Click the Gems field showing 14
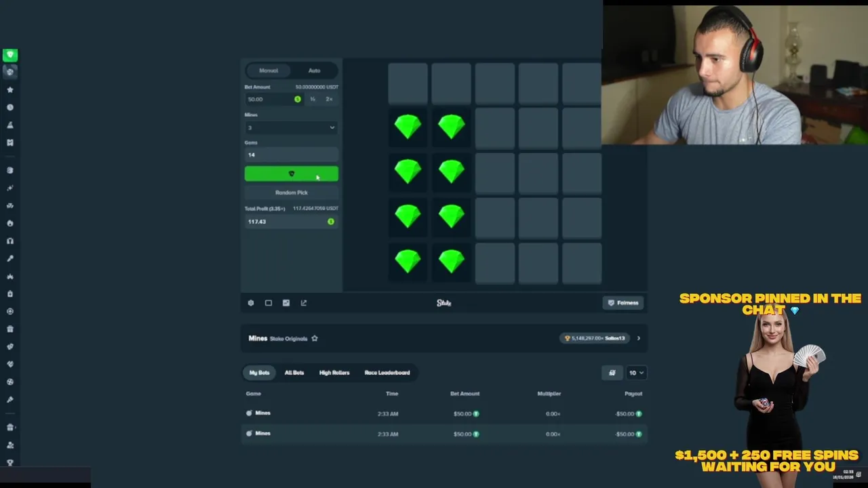This screenshot has height=488, width=868. pos(291,155)
